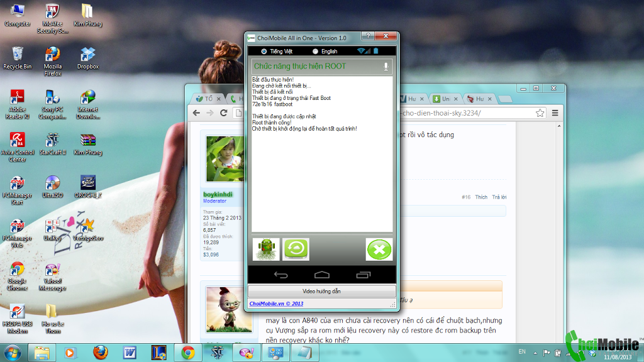Open Chrome's hamburger menu
This screenshot has height=362, width=644.
point(555,113)
